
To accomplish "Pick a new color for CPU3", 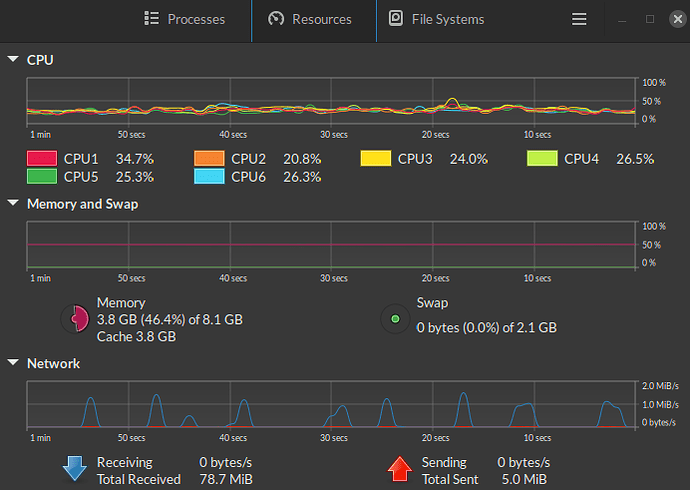I will pyautogui.click(x=375, y=159).
